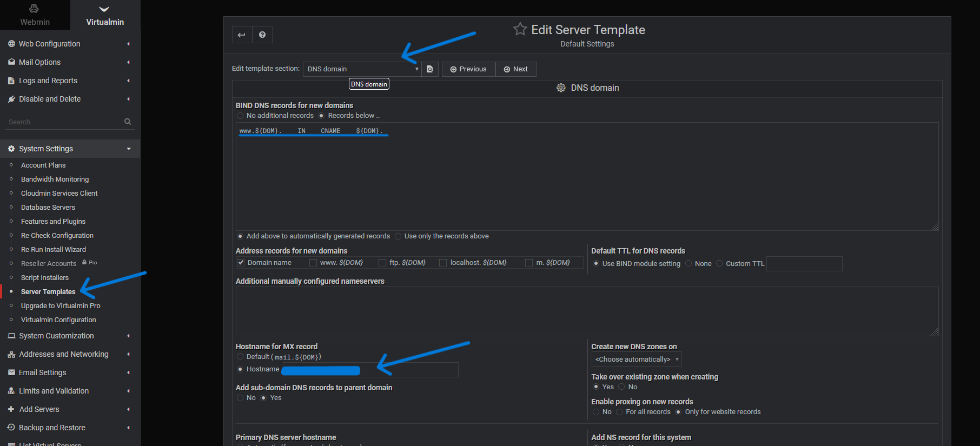Viewport: 980px width, 446px height.
Task: Click the Additional manually configured nameservers textbox
Action: [587, 311]
